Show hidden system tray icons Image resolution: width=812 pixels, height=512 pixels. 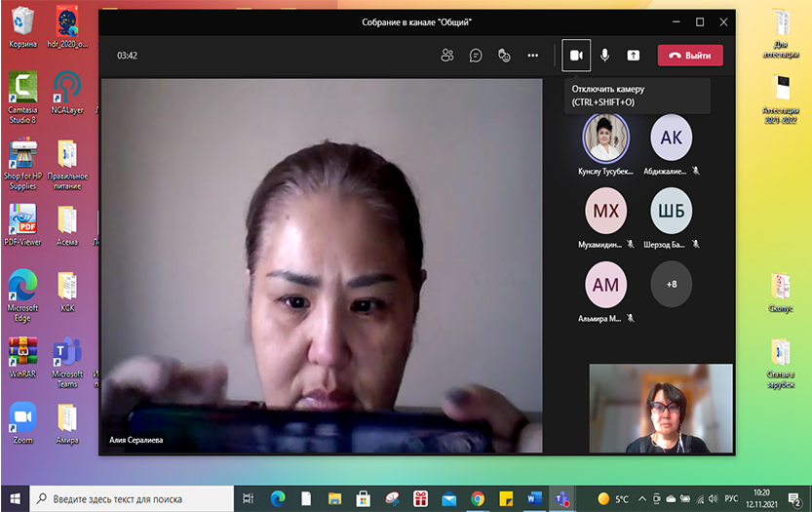641,498
